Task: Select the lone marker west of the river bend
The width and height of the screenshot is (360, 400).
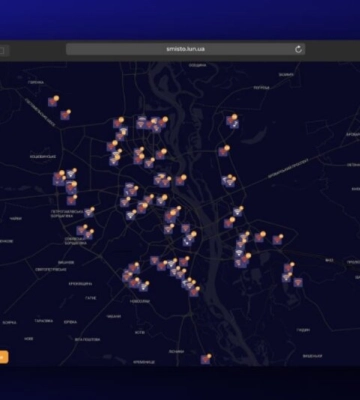Action: pos(180,180)
